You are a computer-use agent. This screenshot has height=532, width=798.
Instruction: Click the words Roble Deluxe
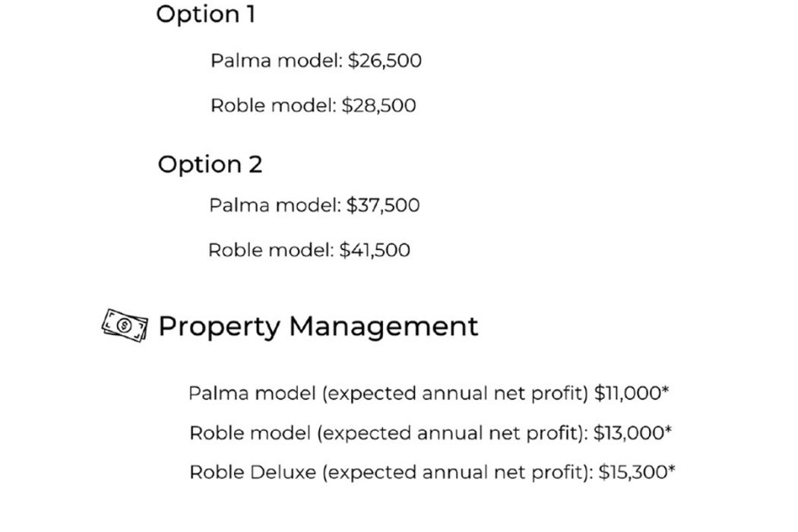(253, 472)
